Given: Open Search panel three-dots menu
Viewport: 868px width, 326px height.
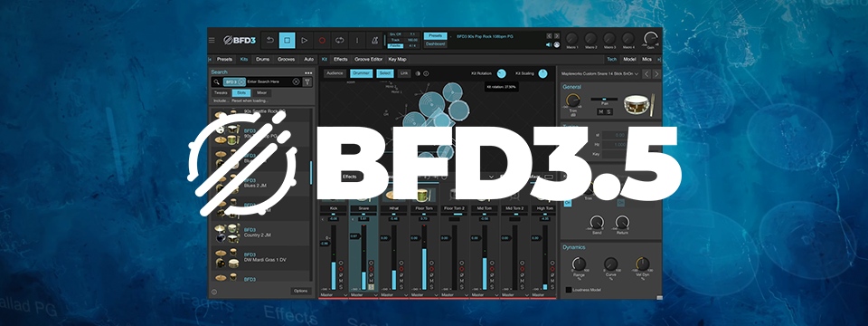Looking at the screenshot, I should pyautogui.click(x=308, y=72).
